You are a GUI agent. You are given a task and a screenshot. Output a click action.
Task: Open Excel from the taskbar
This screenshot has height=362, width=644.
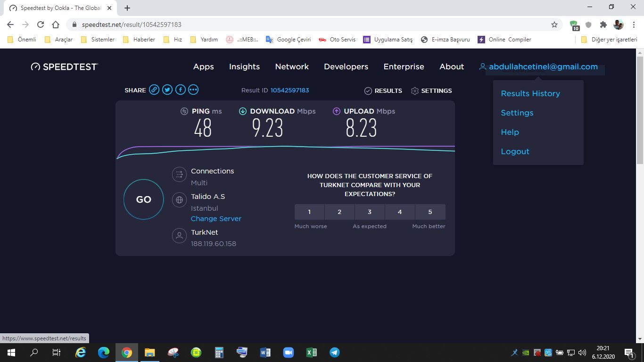point(311,352)
